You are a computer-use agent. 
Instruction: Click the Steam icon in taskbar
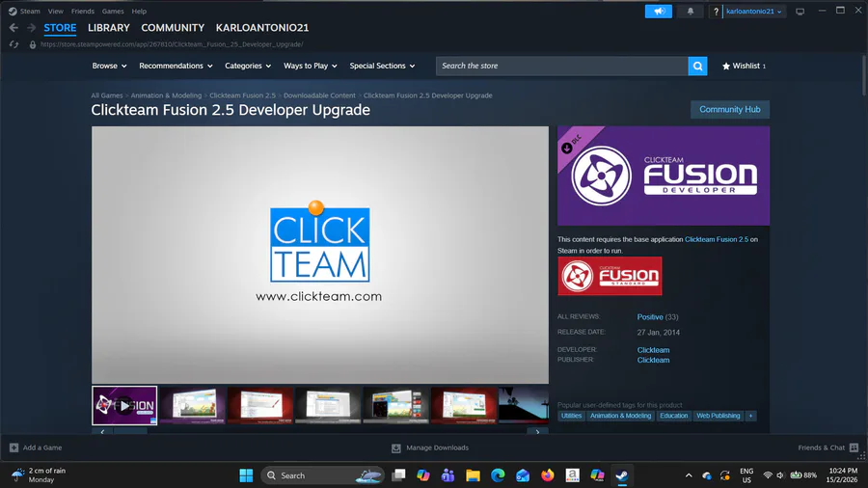622,475
